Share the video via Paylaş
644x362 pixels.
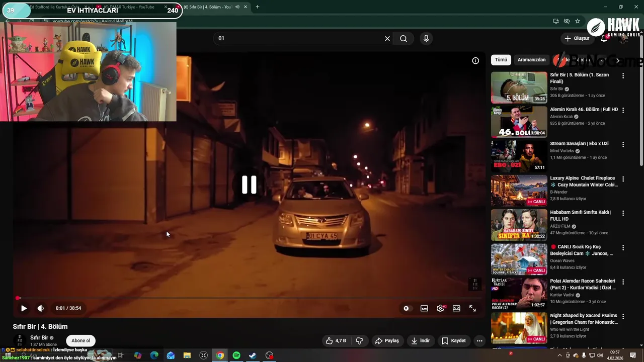tap(387, 341)
